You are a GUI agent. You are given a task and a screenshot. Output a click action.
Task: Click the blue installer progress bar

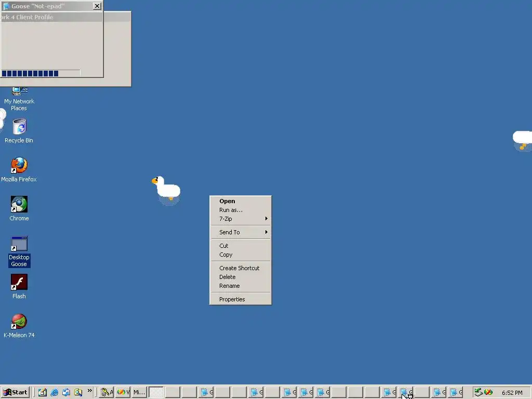point(41,73)
